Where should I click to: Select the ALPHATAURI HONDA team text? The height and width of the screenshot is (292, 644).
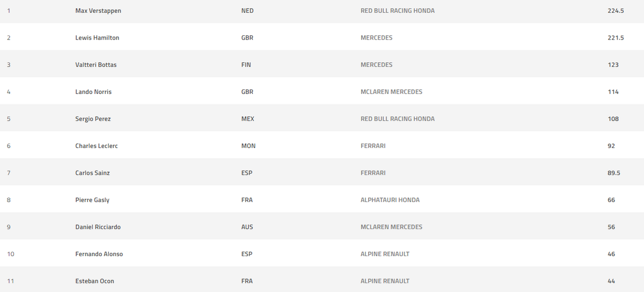click(x=390, y=200)
